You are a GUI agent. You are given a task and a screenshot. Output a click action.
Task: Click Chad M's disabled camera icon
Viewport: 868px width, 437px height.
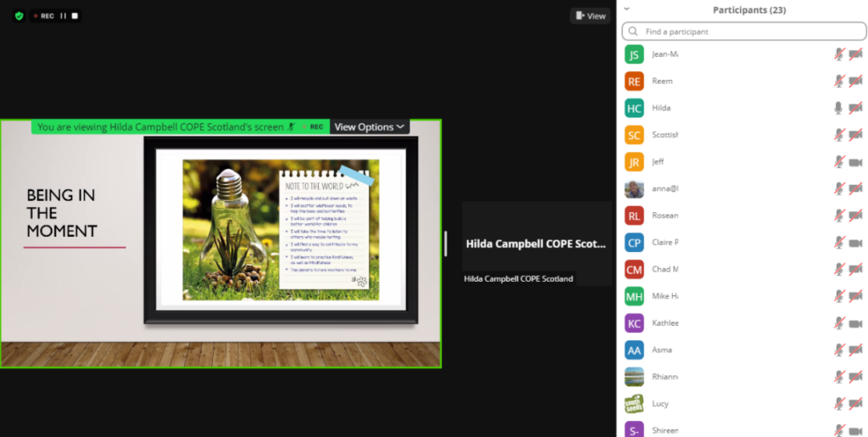(x=855, y=269)
